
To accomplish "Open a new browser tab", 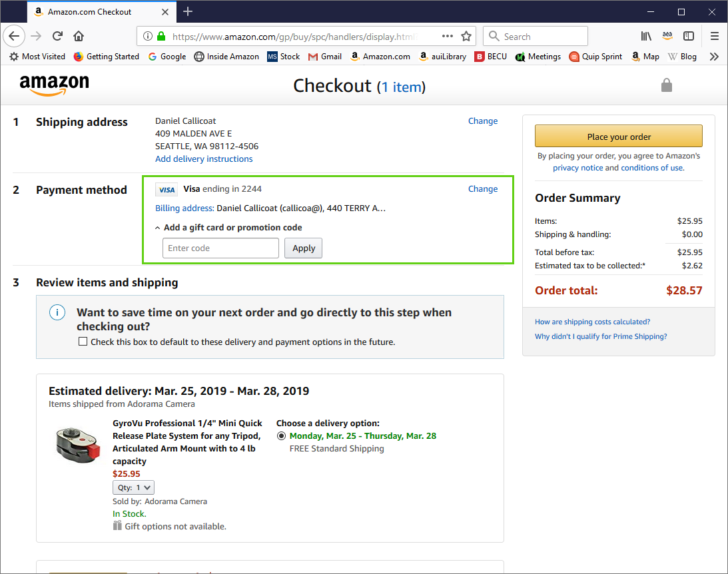I will click(x=188, y=11).
